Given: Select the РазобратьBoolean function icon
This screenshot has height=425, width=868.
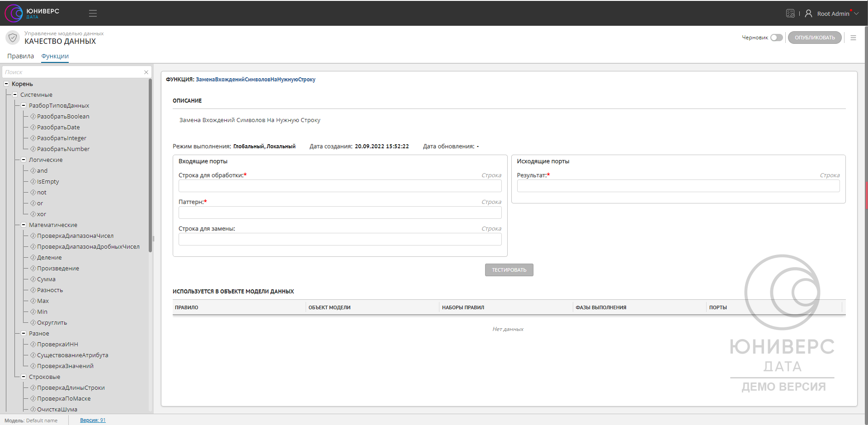Looking at the screenshot, I should point(33,117).
